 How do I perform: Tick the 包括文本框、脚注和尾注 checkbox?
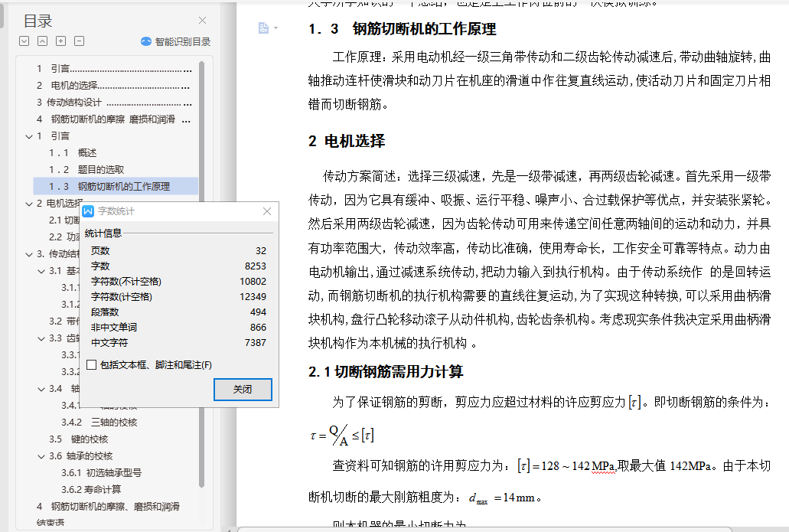(x=92, y=365)
